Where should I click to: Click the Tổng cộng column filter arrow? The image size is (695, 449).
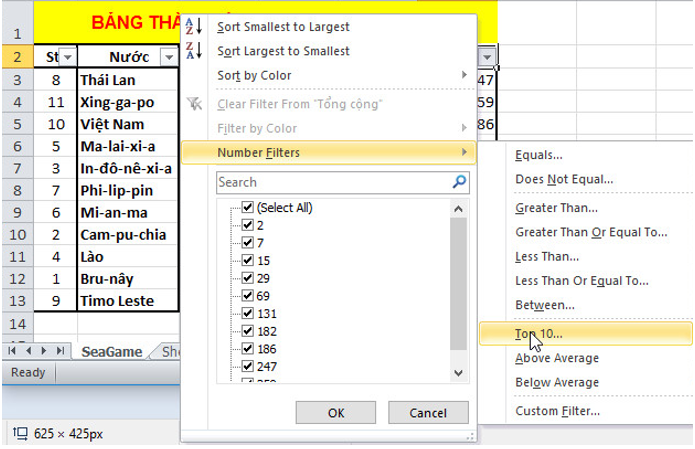tap(487, 57)
